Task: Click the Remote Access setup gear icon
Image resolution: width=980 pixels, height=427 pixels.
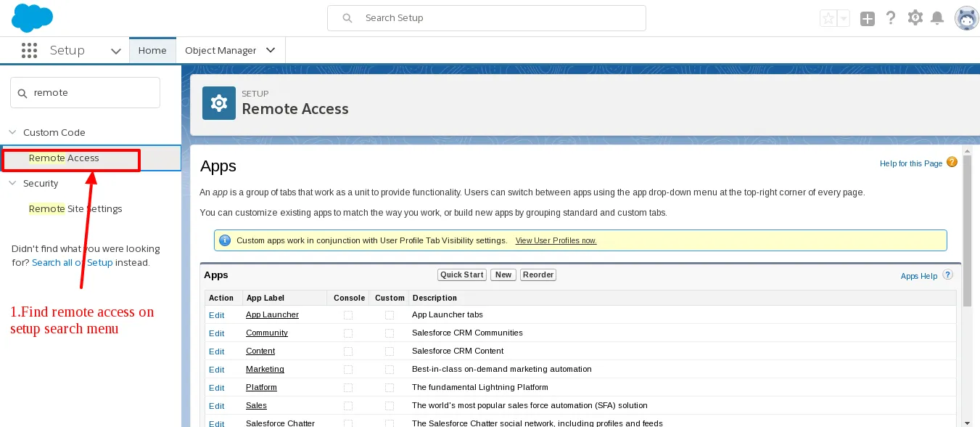Action: click(218, 103)
